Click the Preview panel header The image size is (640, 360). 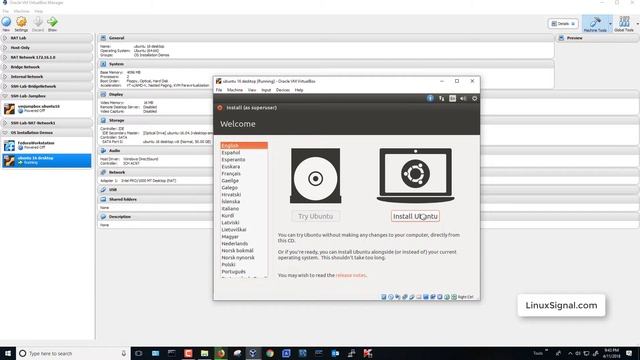[x=598, y=38]
